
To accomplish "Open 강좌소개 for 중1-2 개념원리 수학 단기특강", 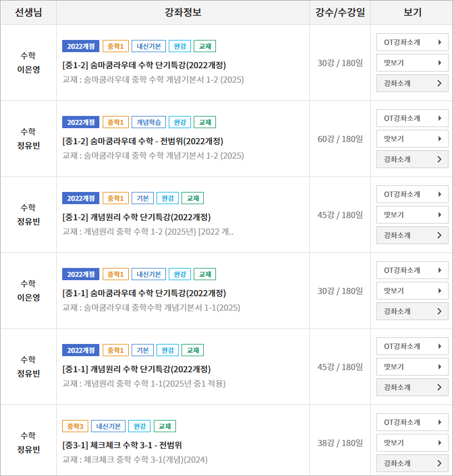I will point(412,235).
